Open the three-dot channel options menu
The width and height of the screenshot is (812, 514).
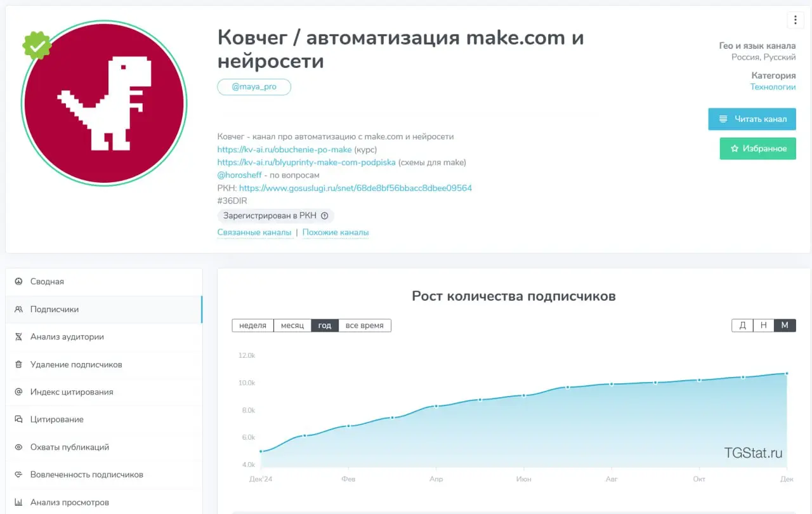coord(795,20)
